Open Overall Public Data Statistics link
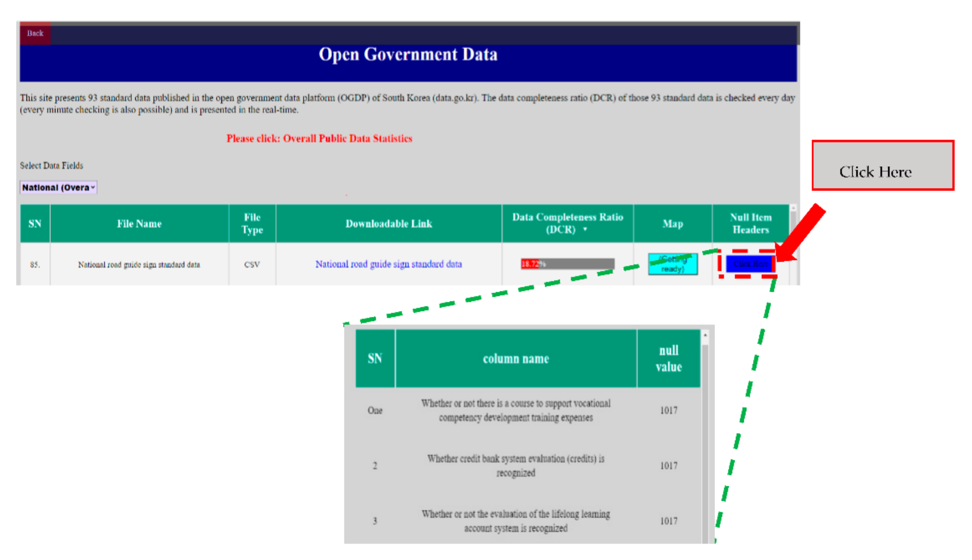Viewport: 972px width, 560px height. point(319,138)
